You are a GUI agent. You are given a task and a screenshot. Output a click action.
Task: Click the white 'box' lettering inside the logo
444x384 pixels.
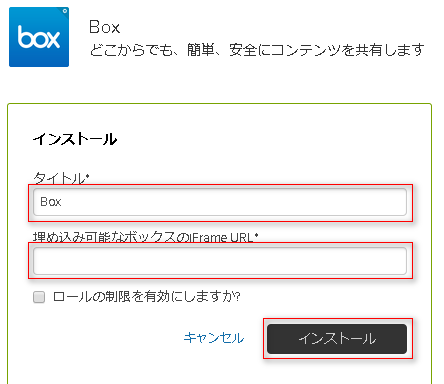39,37
